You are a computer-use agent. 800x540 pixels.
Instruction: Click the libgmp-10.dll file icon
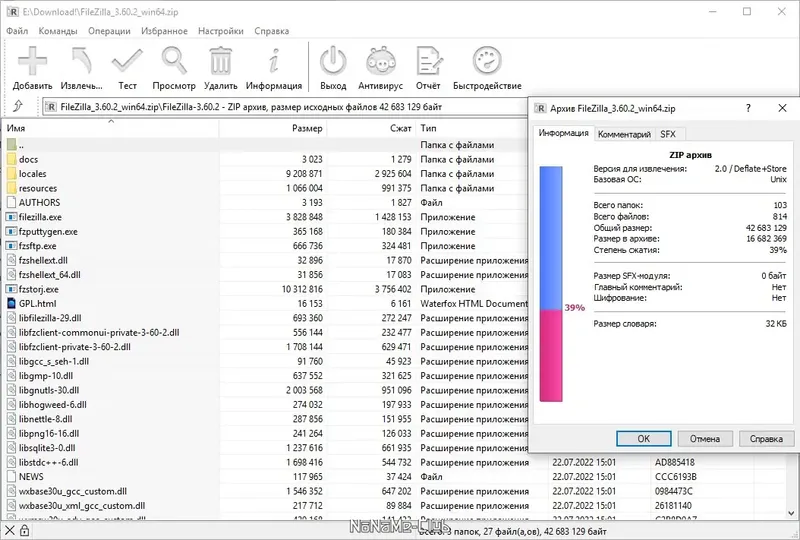(x=11, y=375)
